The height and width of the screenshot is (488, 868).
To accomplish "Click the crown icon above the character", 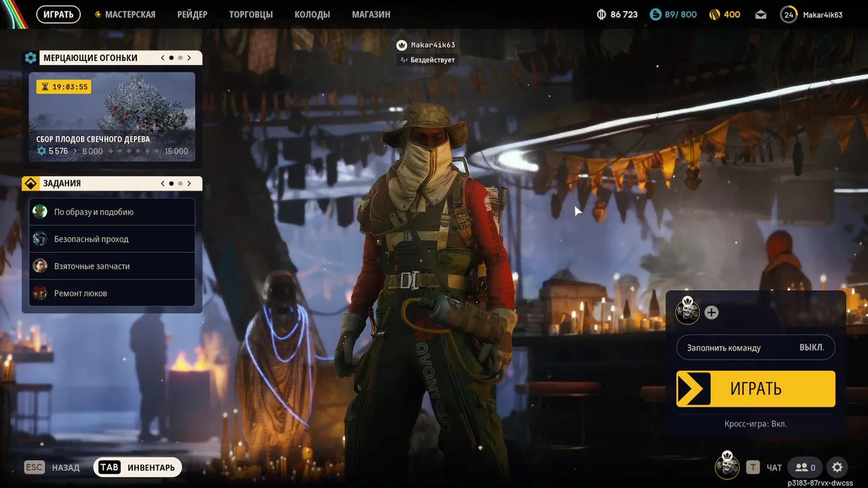I will pyautogui.click(x=401, y=45).
